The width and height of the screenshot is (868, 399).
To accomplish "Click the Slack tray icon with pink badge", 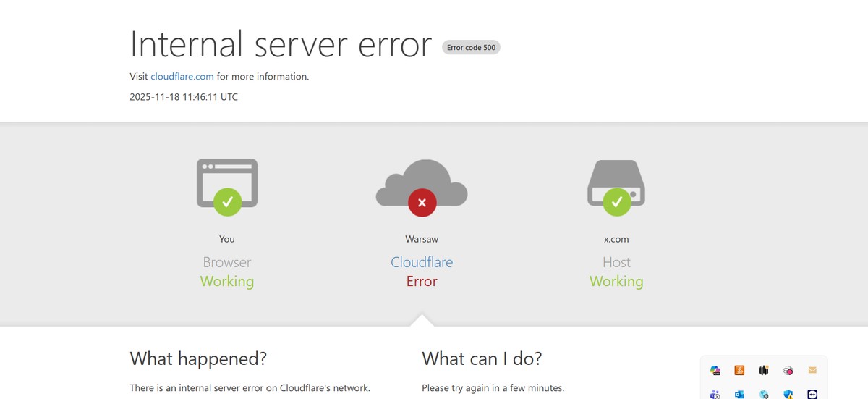I will (788, 370).
